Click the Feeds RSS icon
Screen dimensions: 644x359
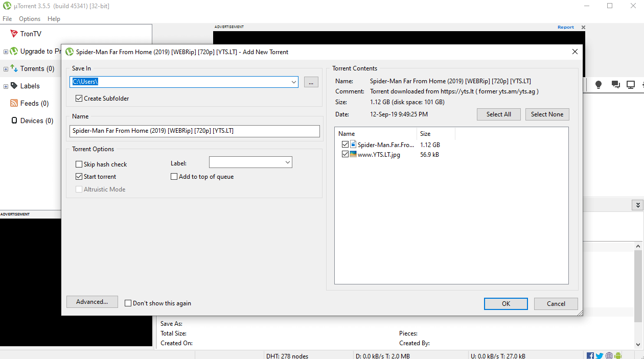pos(14,103)
